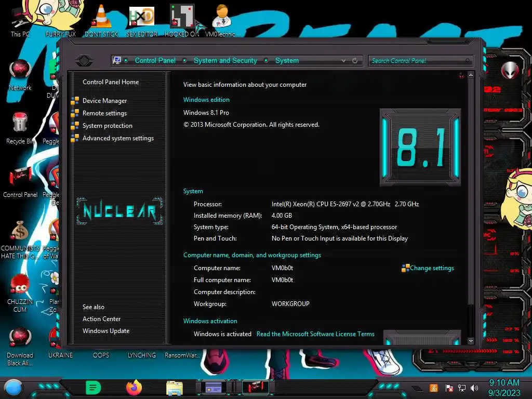This screenshot has height=399, width=532.
Task: Click the 4.00 GB RAM value
Action: pyautogui.click(x=282, y=216)
